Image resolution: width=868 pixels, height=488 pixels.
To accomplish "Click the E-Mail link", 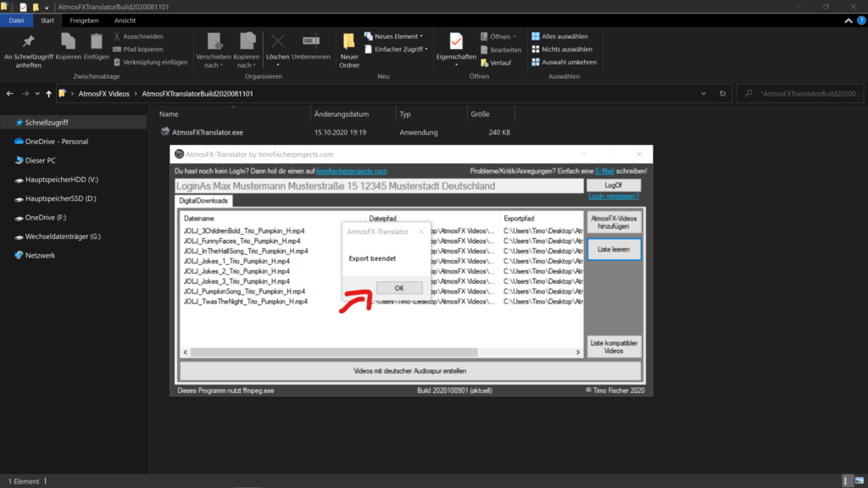I will click(x=604, y=171).
